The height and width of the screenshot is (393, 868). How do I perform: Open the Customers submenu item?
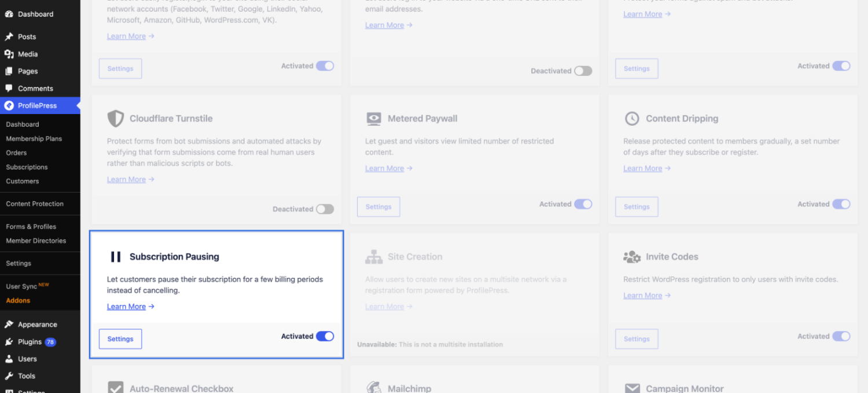point(23,181)
